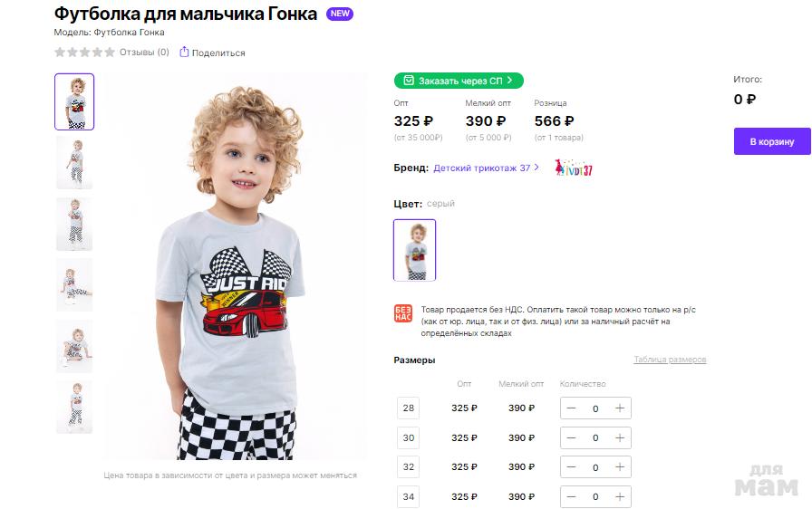
Task: Click the В корзину button
Action: point(771,142)
